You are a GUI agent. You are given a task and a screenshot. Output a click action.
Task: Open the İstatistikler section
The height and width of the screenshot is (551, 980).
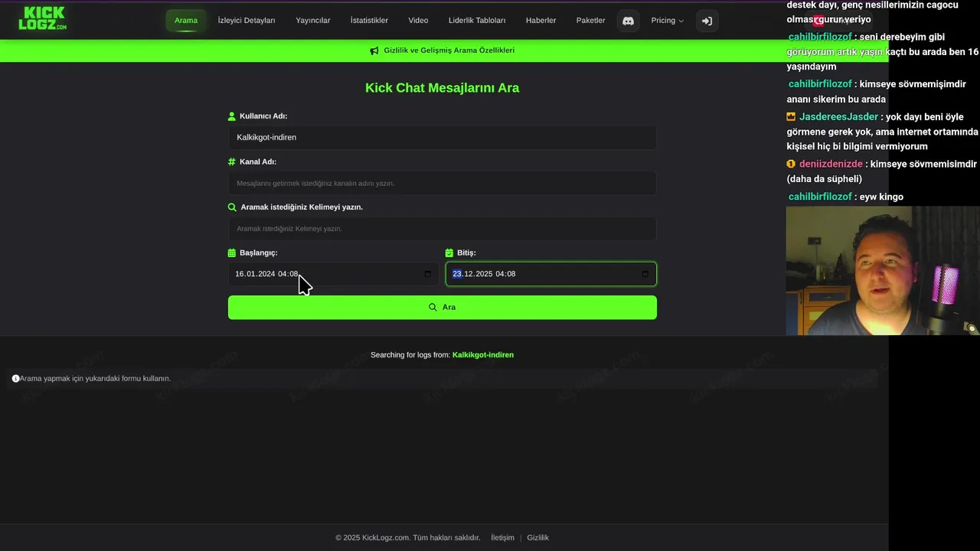click(369, 21)
